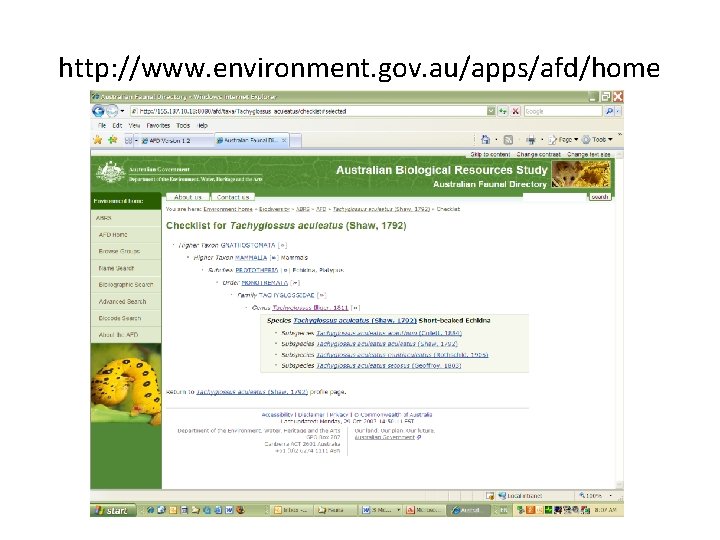Open the Edit menu
This screenshot has height=540, width=720.
tap(117, 125)
